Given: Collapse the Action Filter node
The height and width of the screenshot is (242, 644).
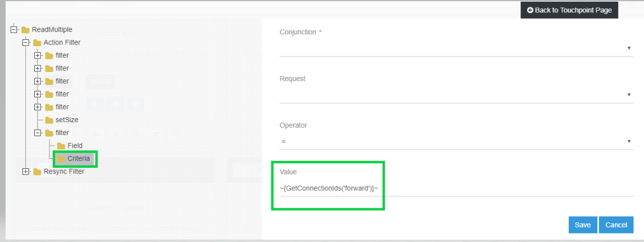Looking at the screenshot, I should pos(26,42).
